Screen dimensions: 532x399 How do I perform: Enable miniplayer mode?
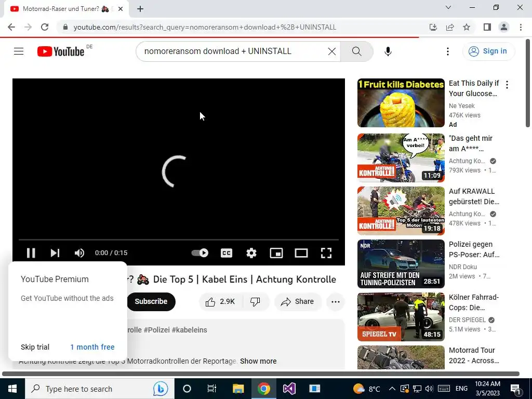(x=276, y=253)
